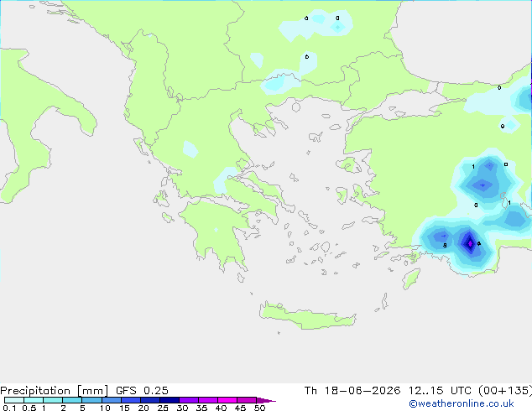
Task: Click the '0.5' legend scale value
Action: (29, 408)
